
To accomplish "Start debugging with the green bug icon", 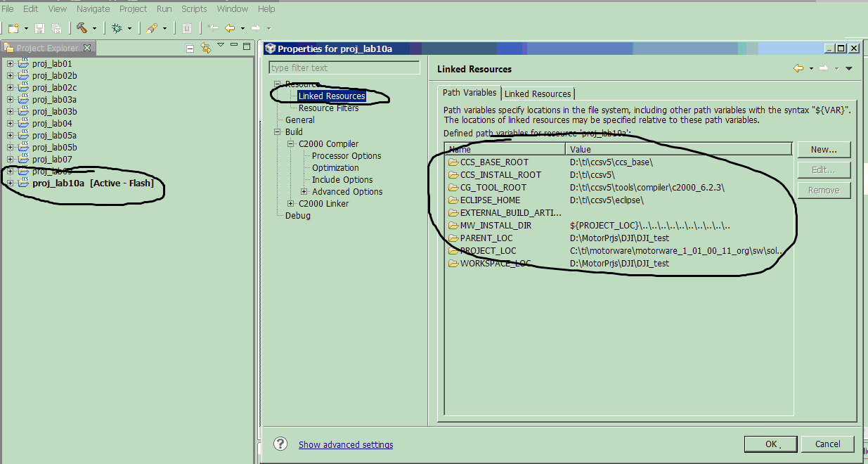I will (117, 28).
